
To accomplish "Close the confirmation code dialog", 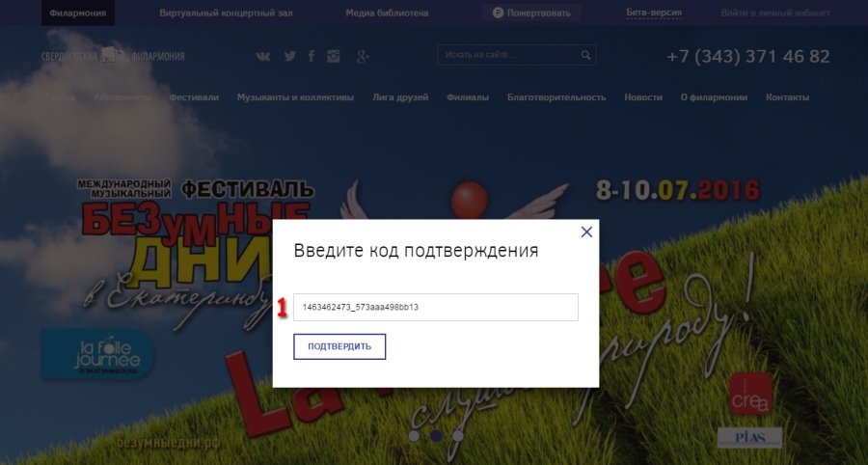I will click(586, 232).
